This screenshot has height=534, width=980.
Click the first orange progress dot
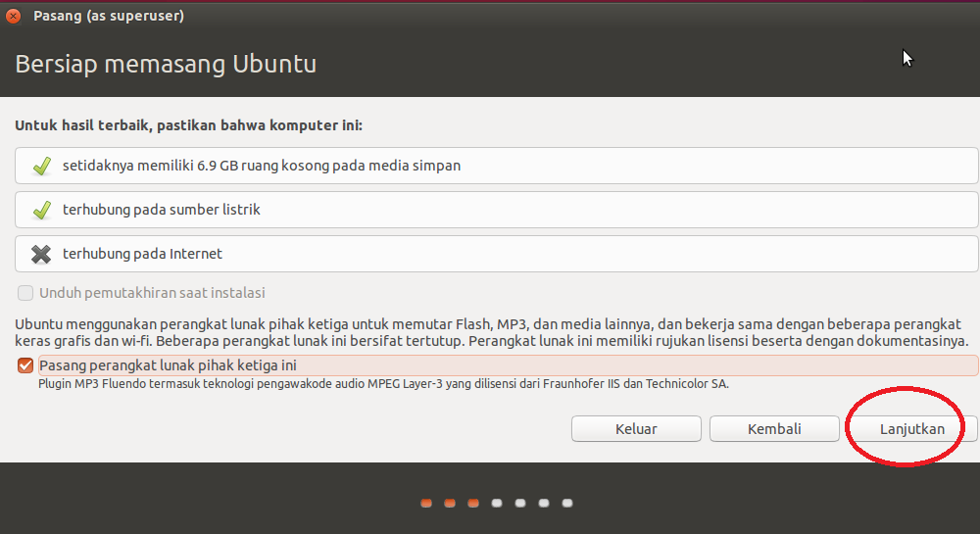(426, 503)
